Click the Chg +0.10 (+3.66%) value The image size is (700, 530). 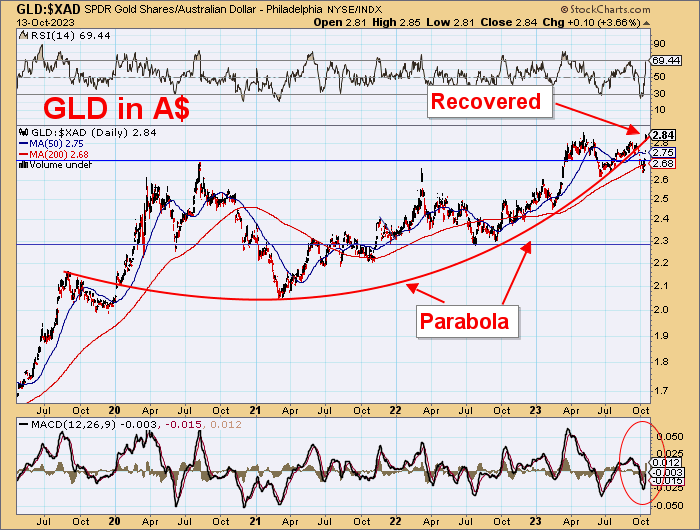click(x=592, y=22)
